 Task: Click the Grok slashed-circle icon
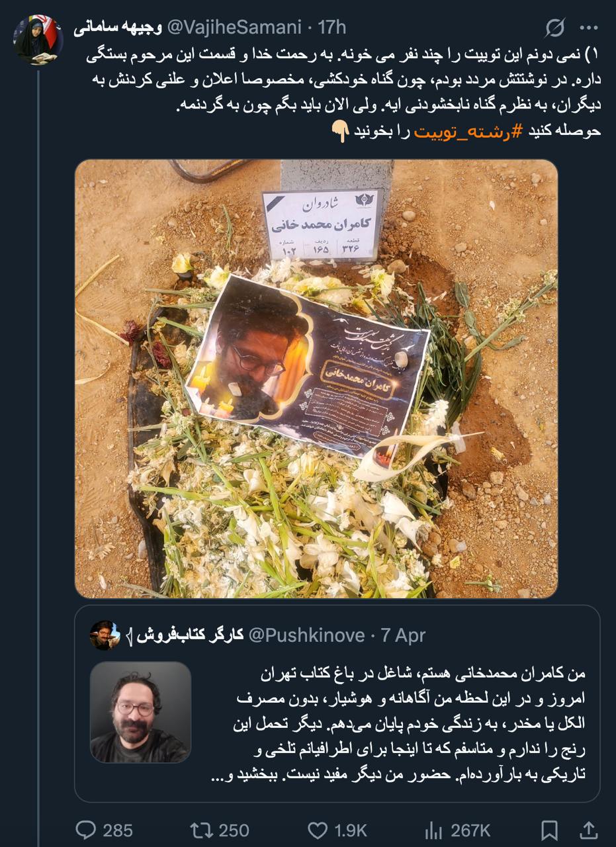point(555,28)
